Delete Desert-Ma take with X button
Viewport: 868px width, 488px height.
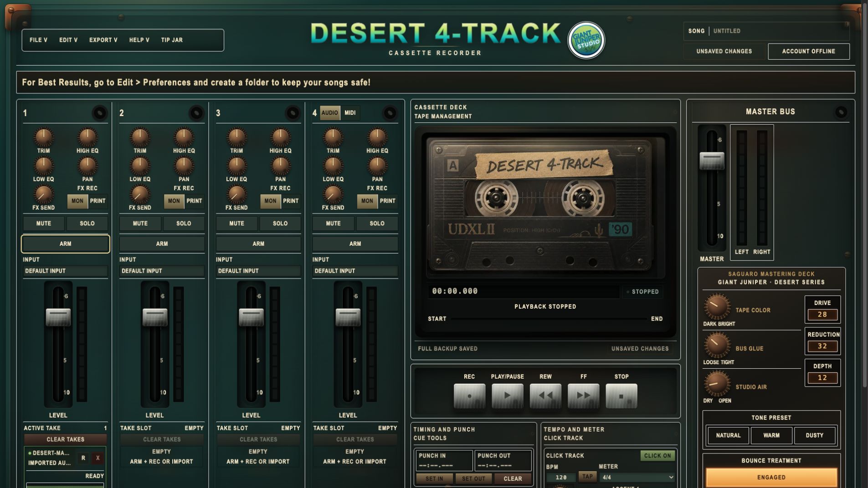pos(98,458)
